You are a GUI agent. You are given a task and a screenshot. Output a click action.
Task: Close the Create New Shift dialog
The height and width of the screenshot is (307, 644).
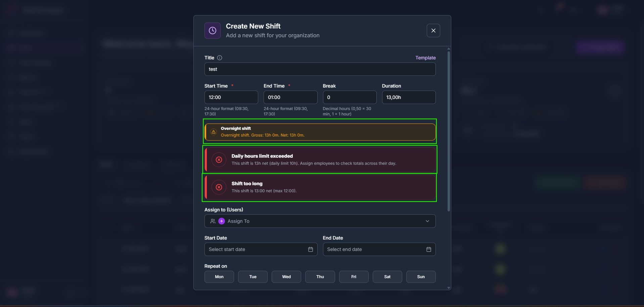[x=433, y=31]
